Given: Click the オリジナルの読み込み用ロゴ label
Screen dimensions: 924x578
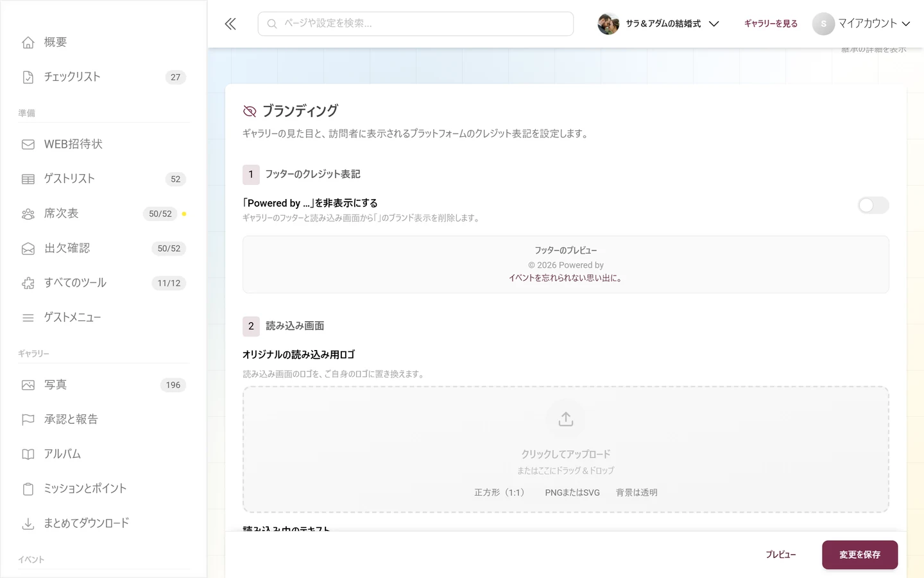Looking at the screenshot, I should [298, 355].
